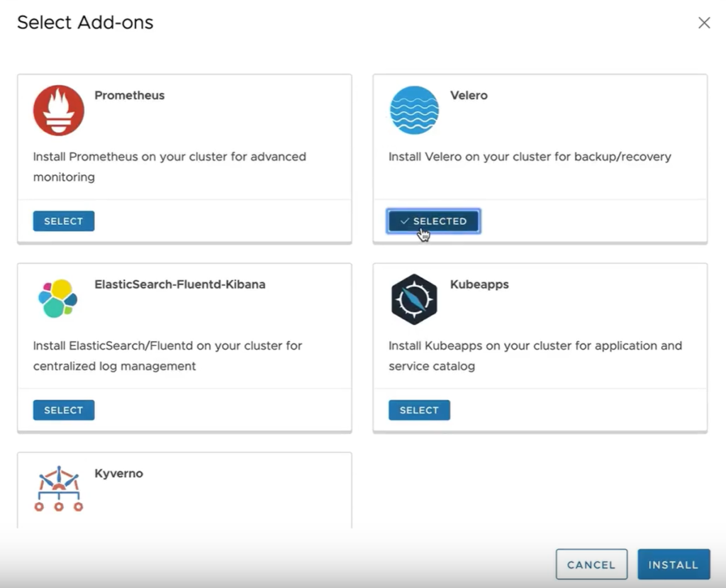Click the ElasticSearch-Fluentd-Kibana title text
726x588 pixels.
[x=179, y=284]
